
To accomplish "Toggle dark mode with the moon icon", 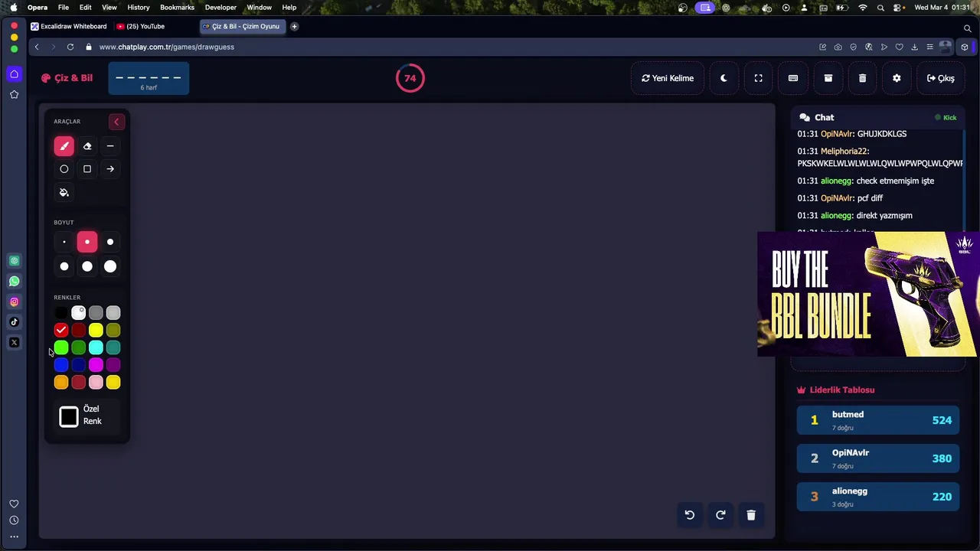I will tap(724, 78).
